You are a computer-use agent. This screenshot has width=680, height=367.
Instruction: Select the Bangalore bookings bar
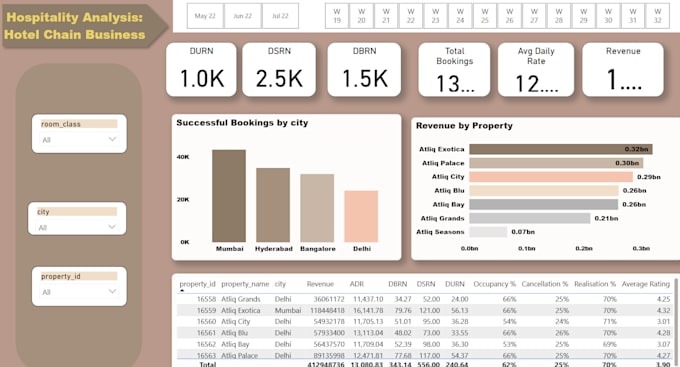317,208
